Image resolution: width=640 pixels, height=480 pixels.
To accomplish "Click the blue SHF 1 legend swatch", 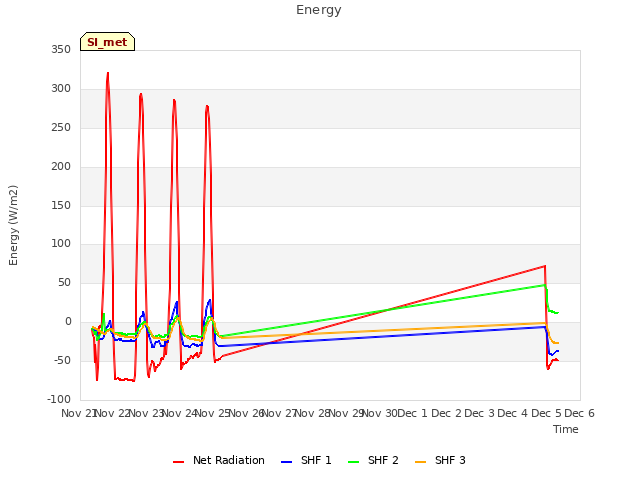I will point(287,462).
